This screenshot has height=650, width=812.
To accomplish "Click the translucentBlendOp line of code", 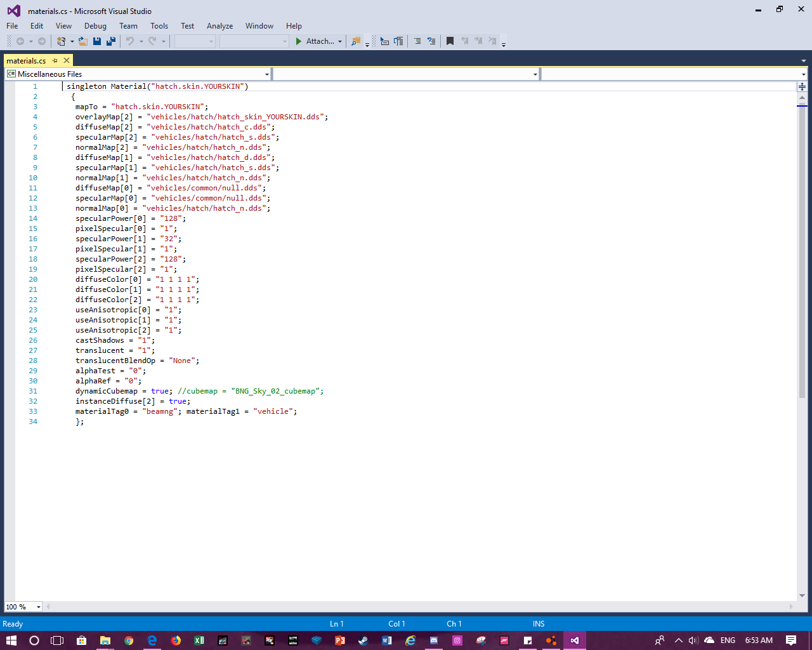I will coord(137,361).
